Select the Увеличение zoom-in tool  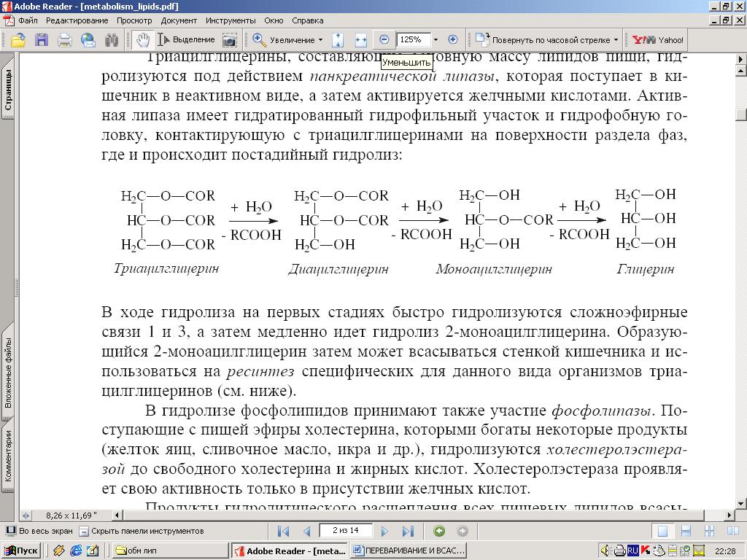coord(283,40)
